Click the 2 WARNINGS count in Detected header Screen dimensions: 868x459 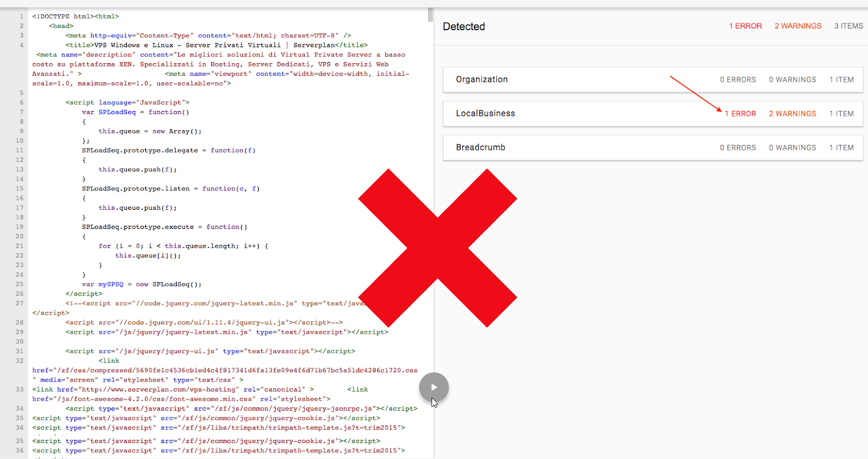pyautogui.click(x=798, y=26)
